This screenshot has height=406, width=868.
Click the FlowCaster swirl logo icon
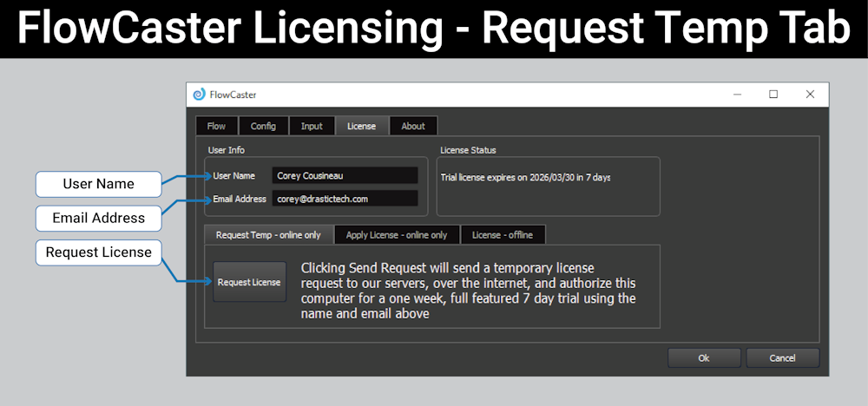coord(199,95)
